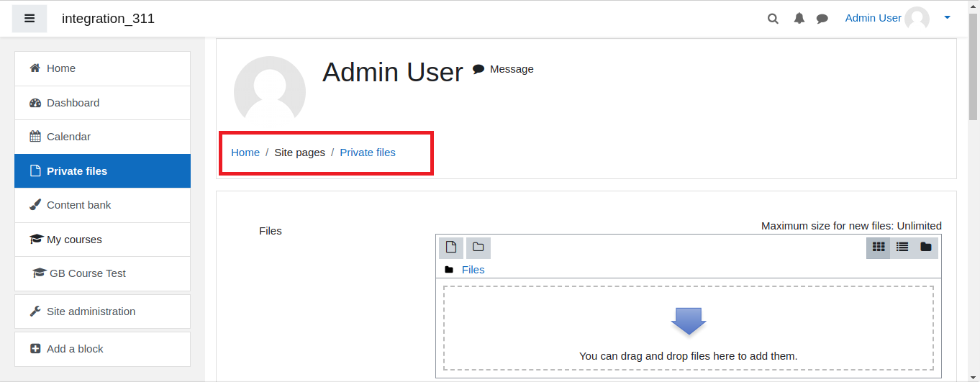Open My courses in sidebar
The width and height of the screenshot is (980, 382).
102,240
